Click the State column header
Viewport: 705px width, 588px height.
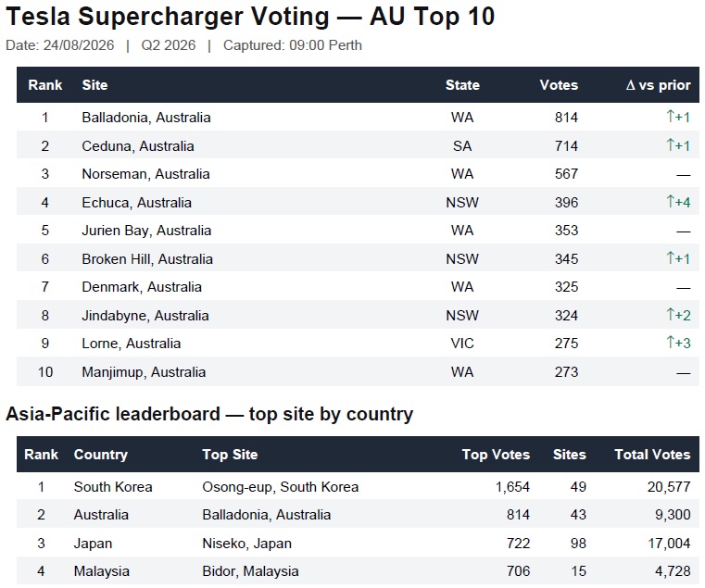pos(462,85)
